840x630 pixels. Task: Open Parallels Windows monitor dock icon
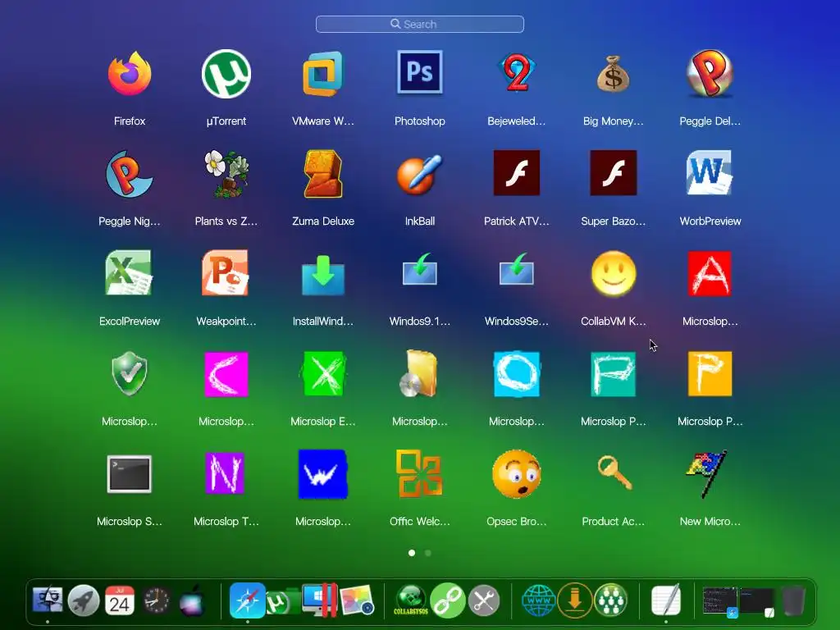pyautogui.click(x=320, y=600)
